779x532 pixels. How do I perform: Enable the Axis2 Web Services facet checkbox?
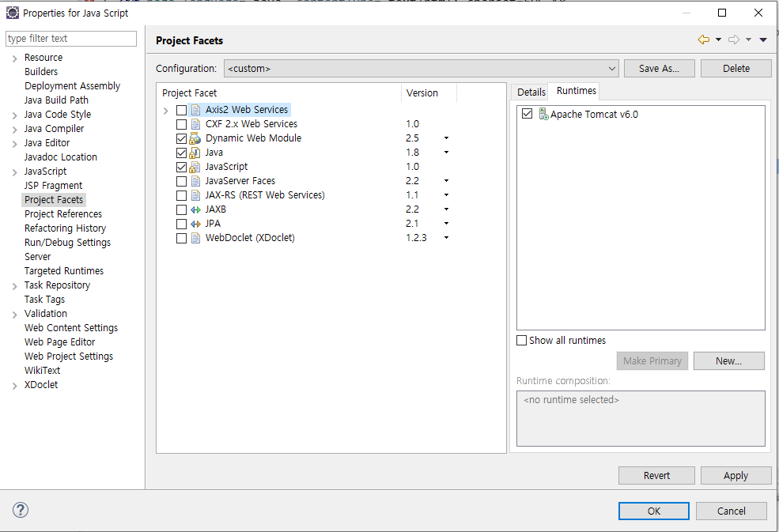pyautogui.click(x=181, y=110)
